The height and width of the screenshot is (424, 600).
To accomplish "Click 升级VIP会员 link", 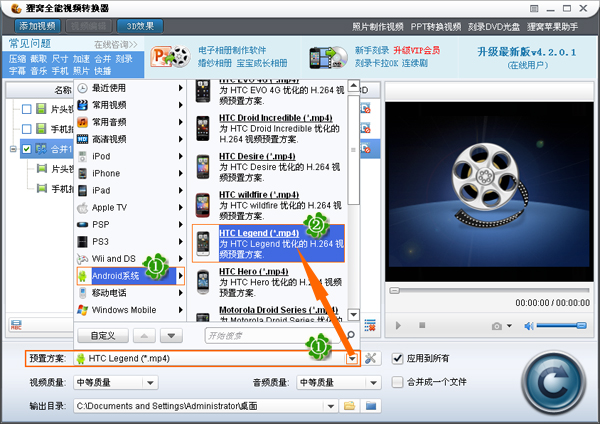I will click(417, 50).
